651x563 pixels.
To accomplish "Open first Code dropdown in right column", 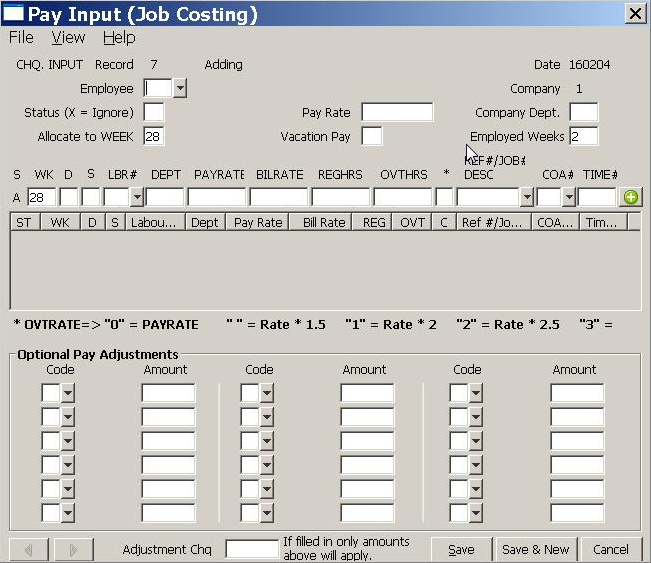I will pos(476,393).
